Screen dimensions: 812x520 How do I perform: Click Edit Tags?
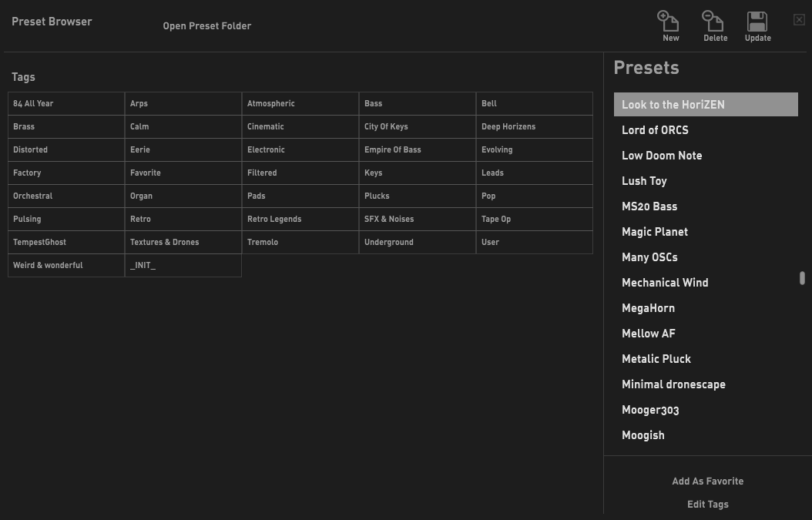tap(707, 505)
